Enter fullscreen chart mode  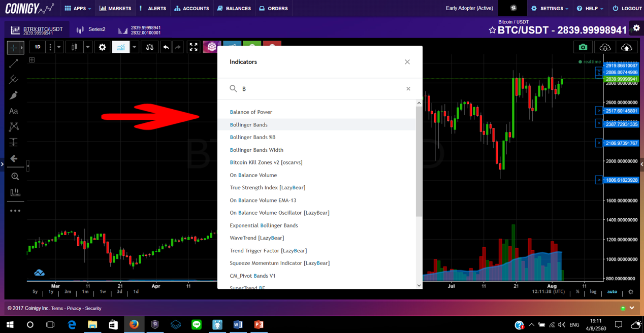click(x=194, y=47)
